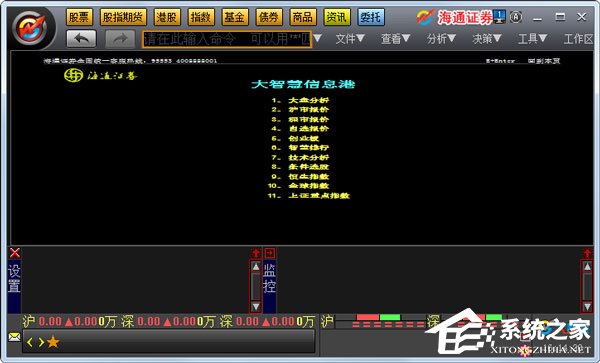Open the 文件 dropdown menu

point(350,39)
